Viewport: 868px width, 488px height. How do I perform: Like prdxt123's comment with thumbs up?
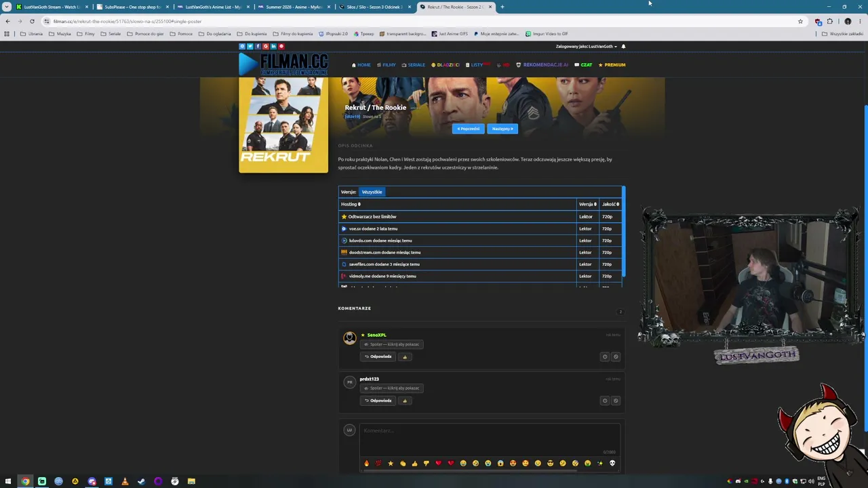405,401
